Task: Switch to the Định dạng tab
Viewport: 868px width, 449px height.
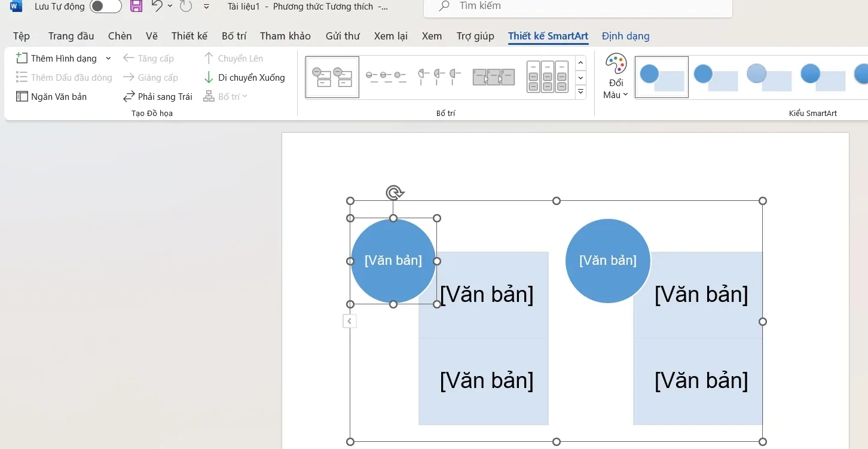Action: click(625, 36)
